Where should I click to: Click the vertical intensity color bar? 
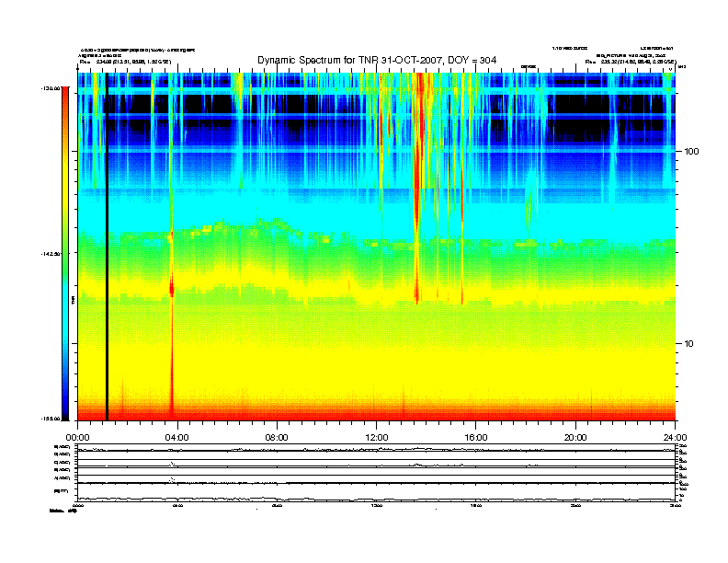(65, 253)
